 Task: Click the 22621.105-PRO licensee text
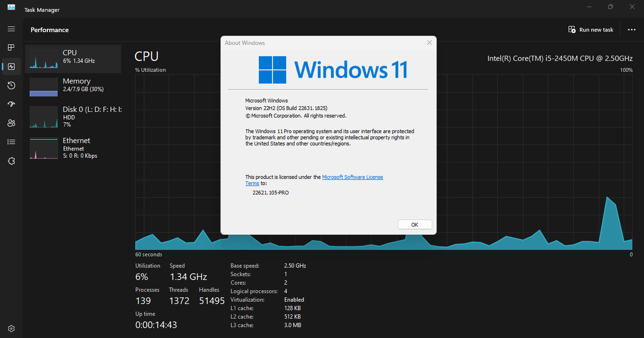pyautogui.click(x=271, y=192)
